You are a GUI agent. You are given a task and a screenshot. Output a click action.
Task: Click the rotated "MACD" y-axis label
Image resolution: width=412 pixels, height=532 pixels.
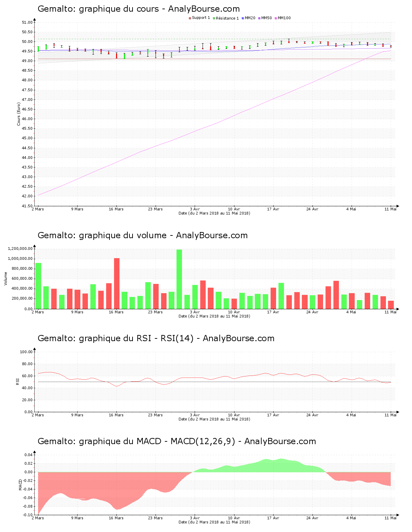click(20, 485)
